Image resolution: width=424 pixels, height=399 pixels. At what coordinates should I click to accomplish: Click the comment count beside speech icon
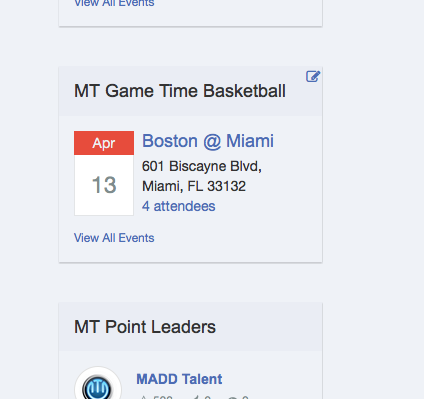click(245, 397)
